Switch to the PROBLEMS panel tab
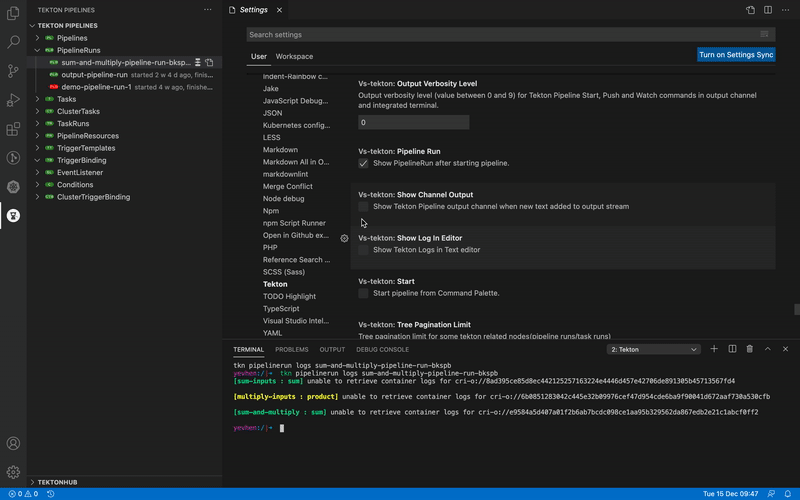The height and width of the screenshot is (500, 800). [x=292, y=349]
